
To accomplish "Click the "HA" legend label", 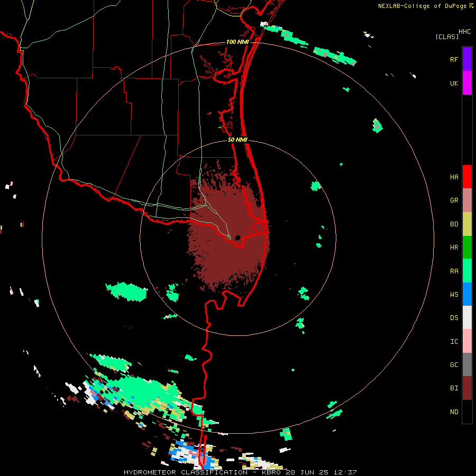I will click(454, 177).
